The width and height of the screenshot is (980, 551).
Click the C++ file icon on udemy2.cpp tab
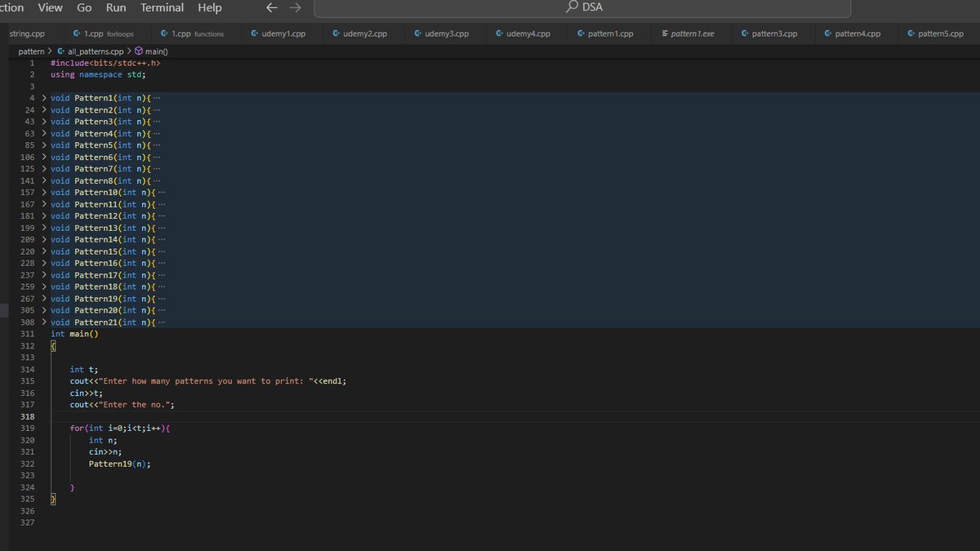click(336, 33)
